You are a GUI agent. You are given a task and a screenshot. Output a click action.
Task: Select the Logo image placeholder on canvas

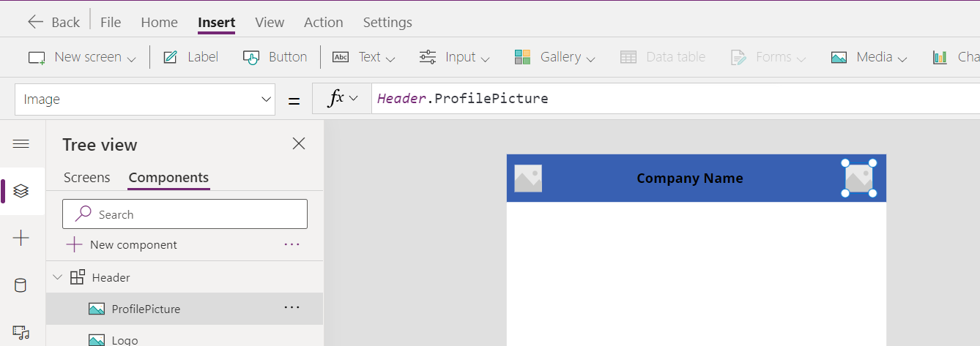pos(528,178)
